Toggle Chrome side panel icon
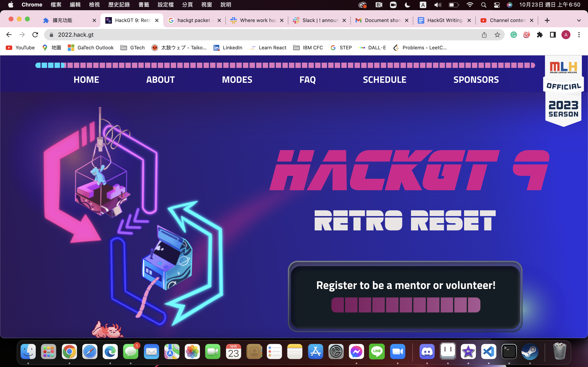Image resolution: width=588 pixels, height=367 pixels. tap(553, 35)
